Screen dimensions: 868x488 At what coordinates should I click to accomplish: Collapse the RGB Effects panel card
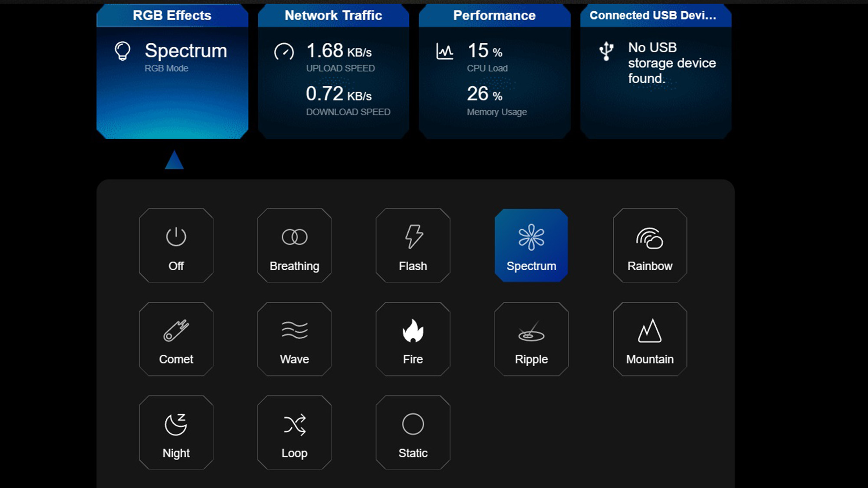(x=172, y=72)
